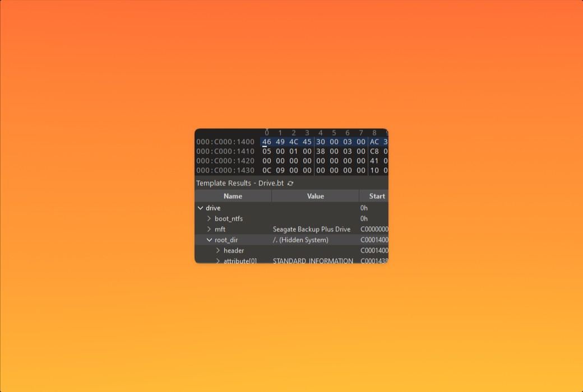
Task: Select hex byte 46 at offset 1400
Action: click(x=266, y=142)
